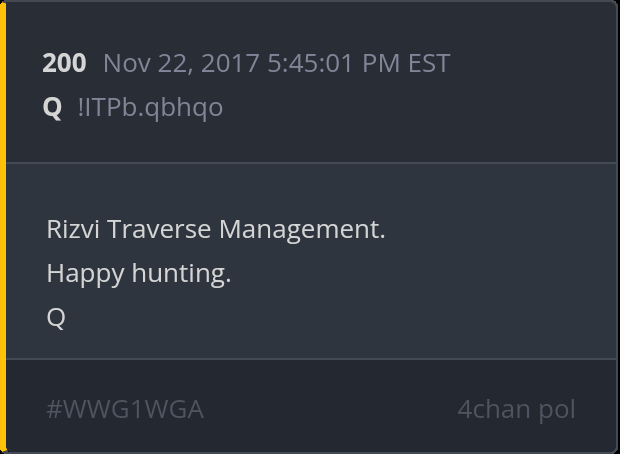Select the bold Q author name
Screen dimensions: 620x454
pyautogui.click(x=52, y=107)
